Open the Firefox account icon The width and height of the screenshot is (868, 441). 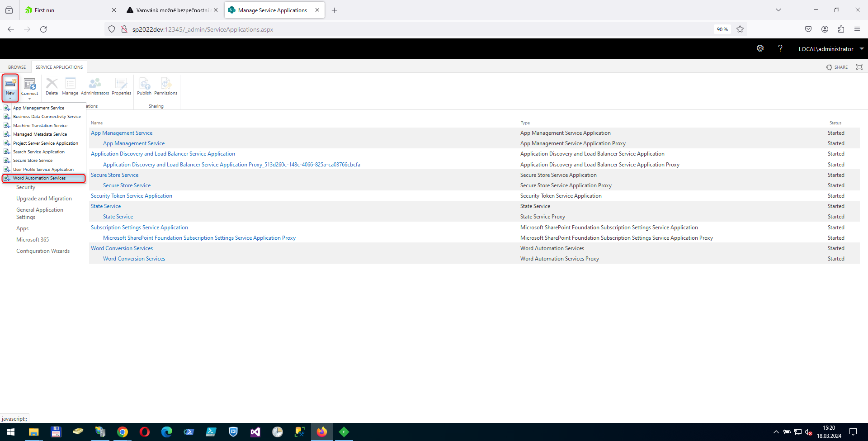825,29
